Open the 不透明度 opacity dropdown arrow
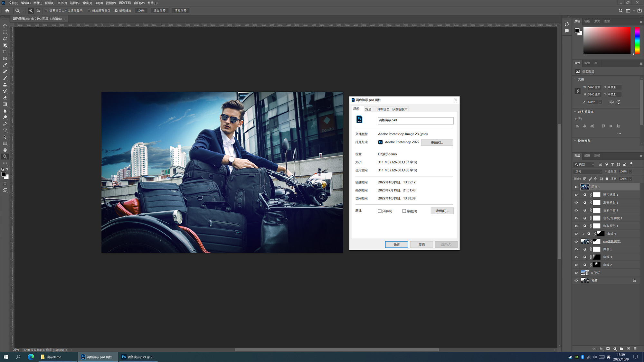Screen dimensions: 644x362 click(x=630, y=172)
